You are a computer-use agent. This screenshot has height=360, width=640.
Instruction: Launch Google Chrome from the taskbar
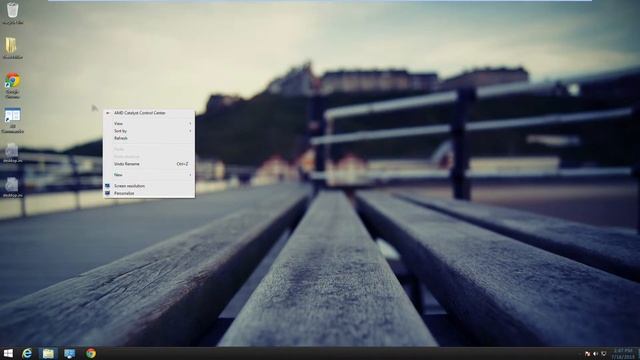91,353
